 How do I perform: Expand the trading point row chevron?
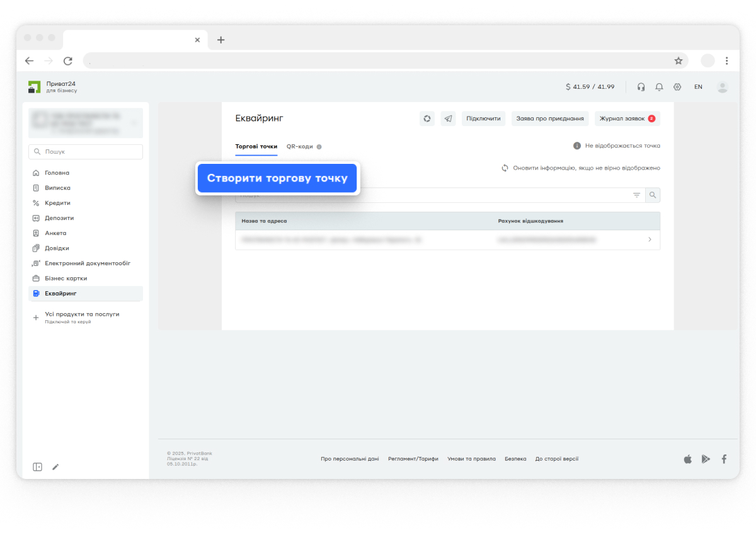[x=650, y=239]
